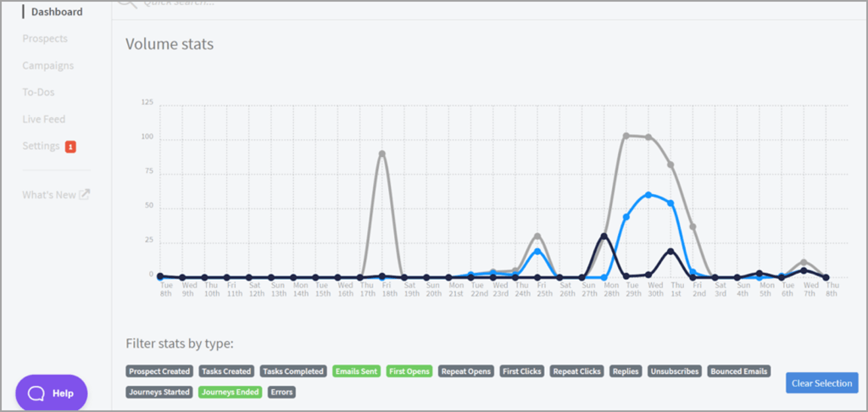Image resolution: width=868 pixels, height=412 pixels.
Task: Disable the Emails Sent filter
Action: coord(356,371)
